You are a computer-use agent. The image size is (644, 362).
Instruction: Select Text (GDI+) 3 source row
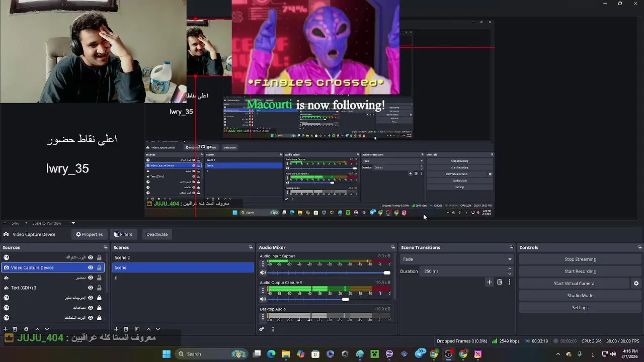point(52,288)
